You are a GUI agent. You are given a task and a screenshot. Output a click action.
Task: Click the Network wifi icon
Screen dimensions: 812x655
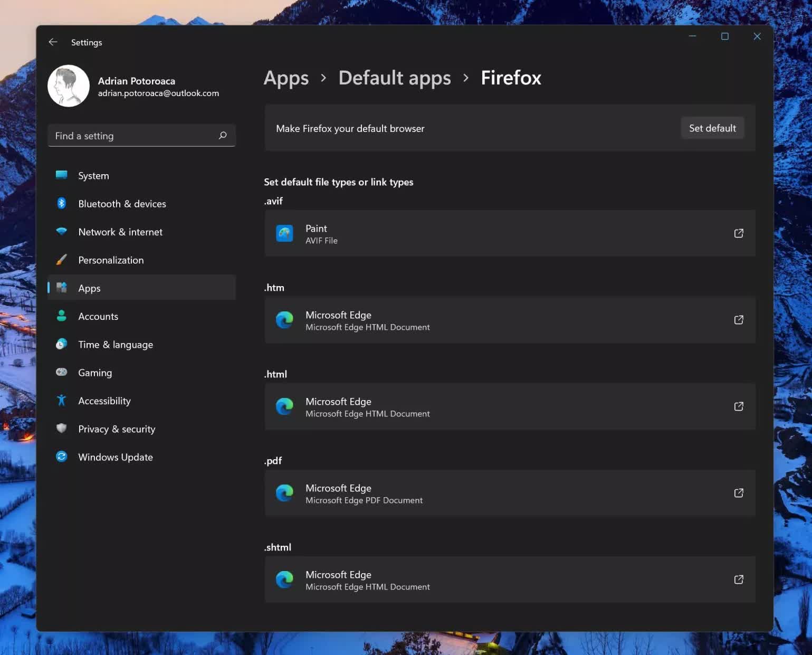tap(62, 231)
